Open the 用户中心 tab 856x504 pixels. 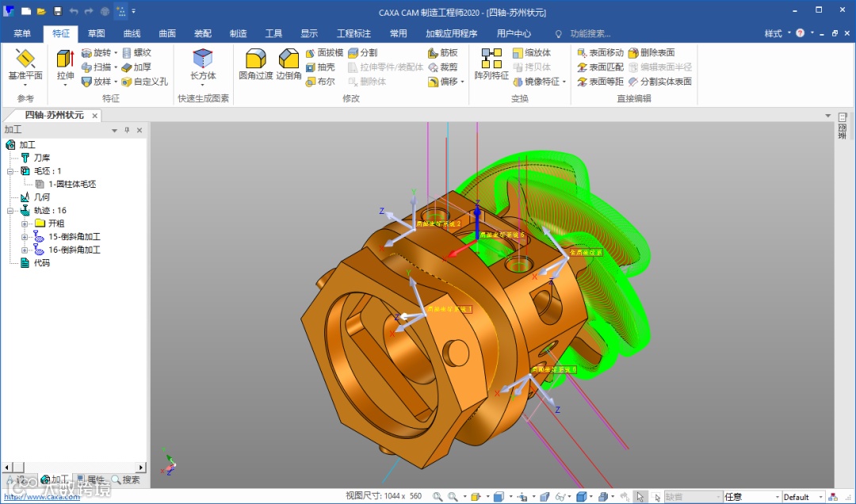pyautogui.click(x=514, y=33)
